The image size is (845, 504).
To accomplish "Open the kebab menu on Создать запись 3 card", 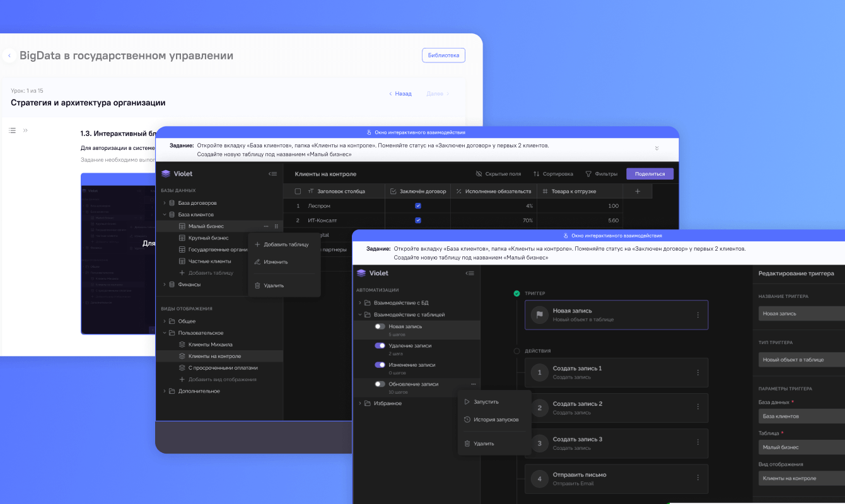I will tap(697, 444).
